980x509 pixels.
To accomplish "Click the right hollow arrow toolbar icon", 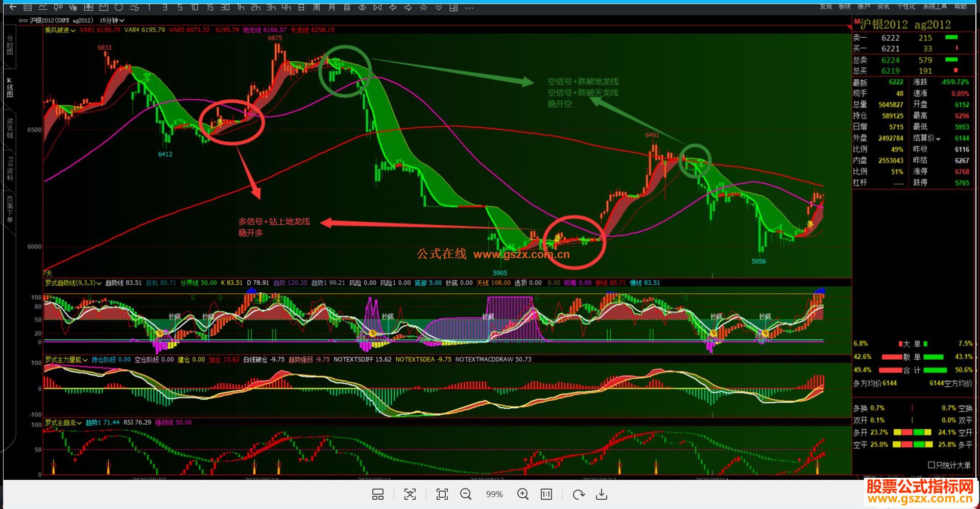I will point(408,7).
